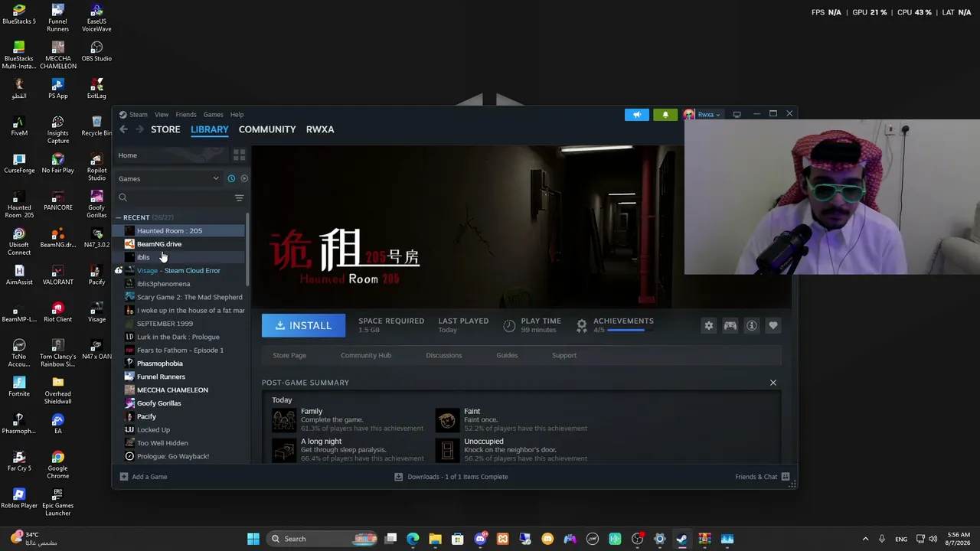The height and width of the screenshot is (551, 980).
Task: Open the Fortnite desktop shortcut
Action: (19, 386)
